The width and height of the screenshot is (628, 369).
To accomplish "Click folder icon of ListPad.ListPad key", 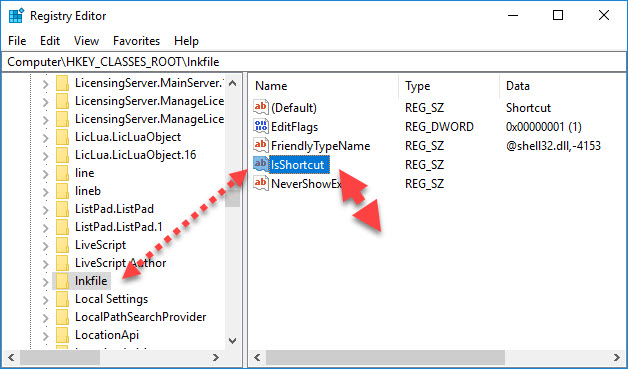I will click(x=62, y=209).
